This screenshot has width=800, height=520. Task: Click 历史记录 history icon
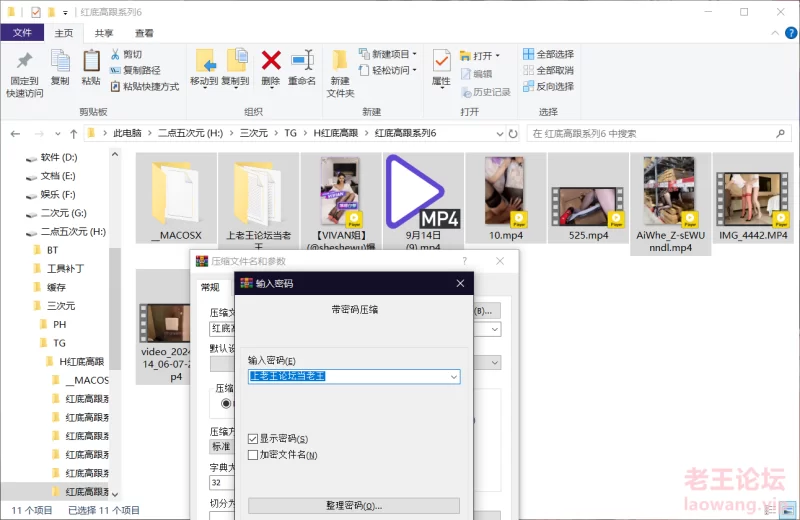[465, 92]
